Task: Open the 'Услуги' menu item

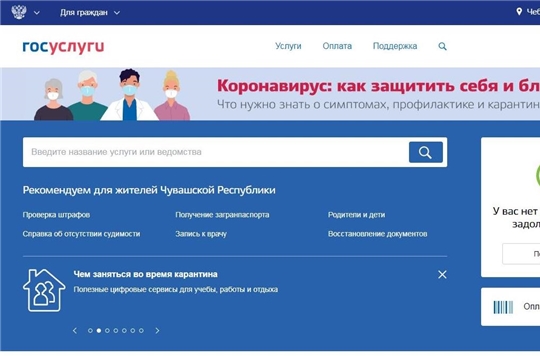Action: point(288,46)
